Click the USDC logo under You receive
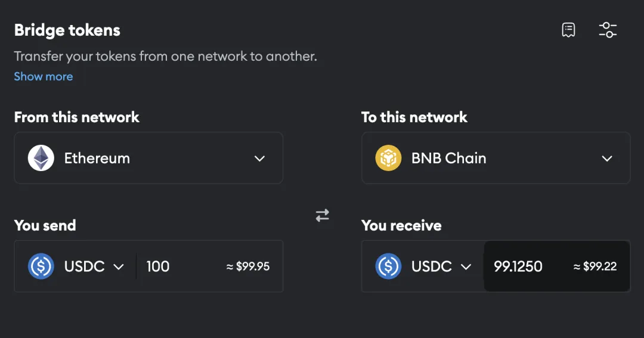This screenshot has width=644, height=338. [x=388, y=266]
